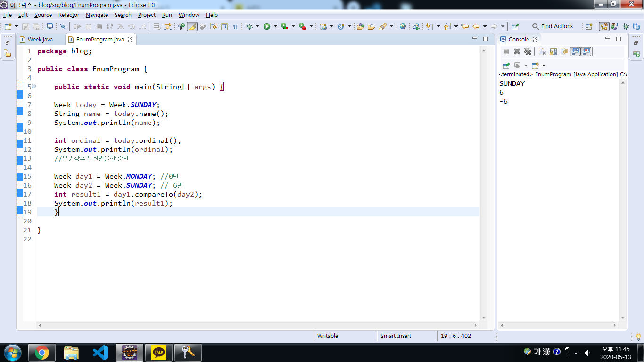Click the New file wizard icon
The image size is (644, 362).
tap(8, 26)
